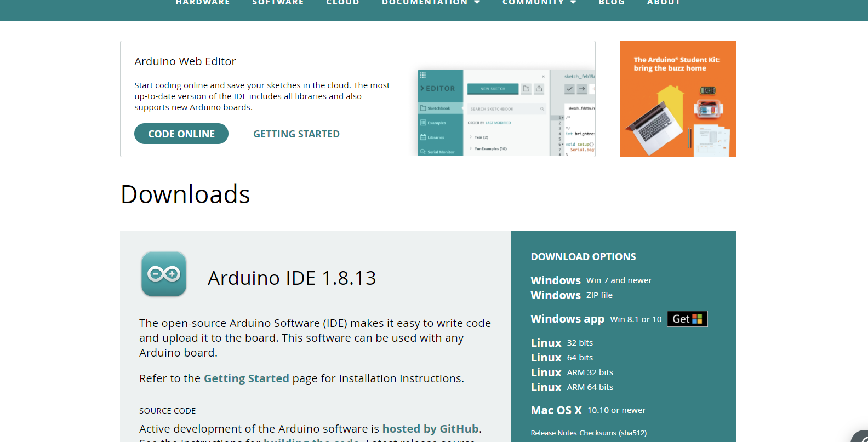Expand the COMMUNITY dropdown menu
The width and height of the screenshot is (868, 442).
539,3
